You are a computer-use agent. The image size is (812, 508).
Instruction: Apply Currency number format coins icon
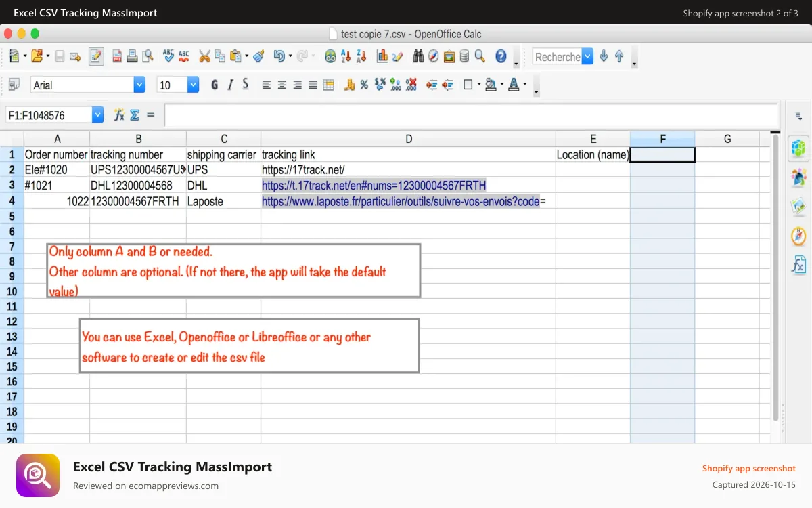pos(349,85)
